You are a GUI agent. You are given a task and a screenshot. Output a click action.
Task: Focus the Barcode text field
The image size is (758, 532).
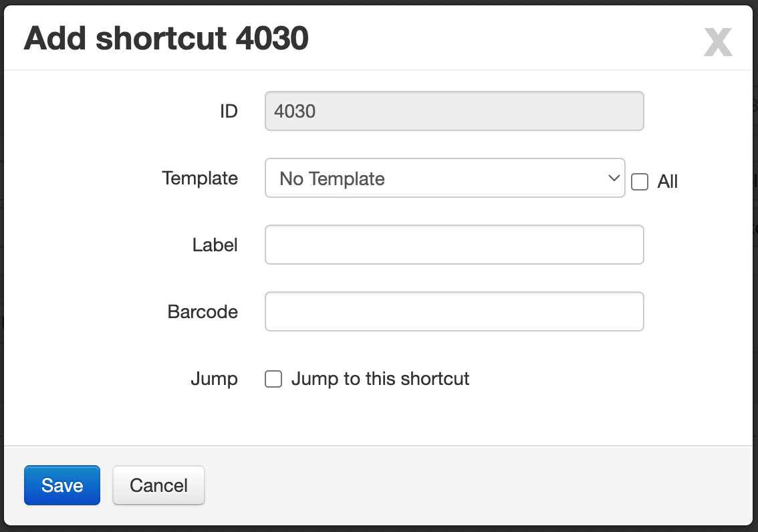click(454, 311)
